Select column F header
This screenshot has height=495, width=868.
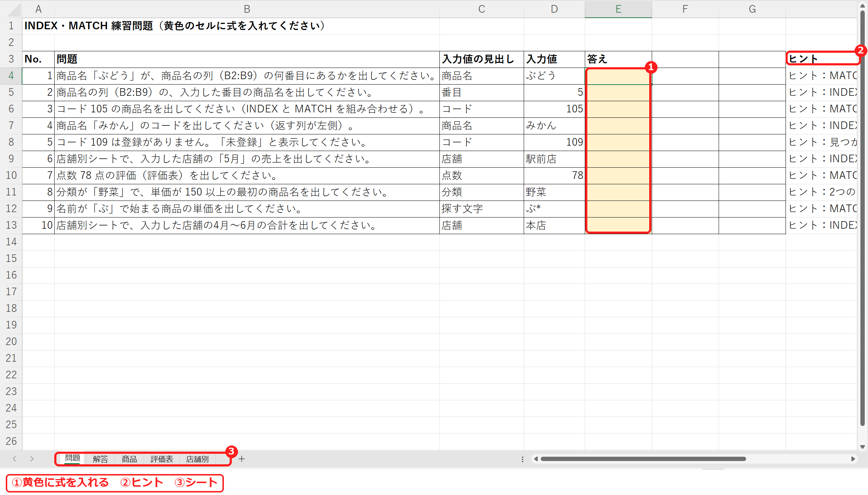tap(685, 9)
